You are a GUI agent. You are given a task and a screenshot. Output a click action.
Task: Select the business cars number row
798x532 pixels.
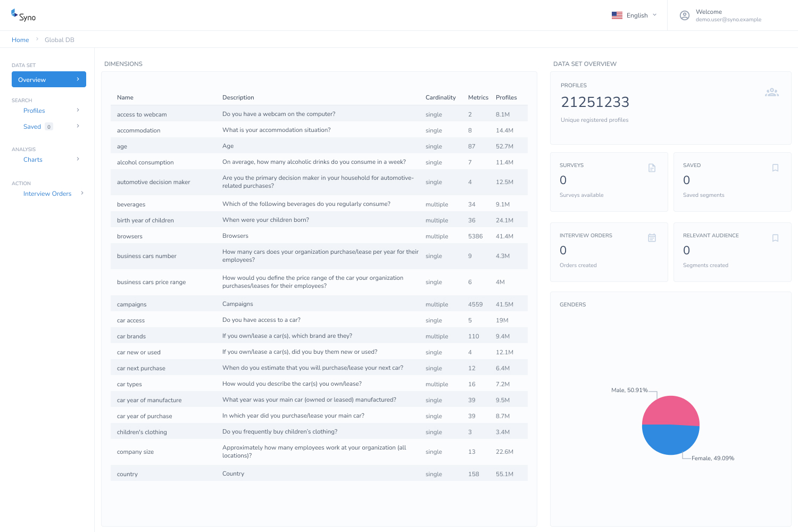tap(147, 256)
